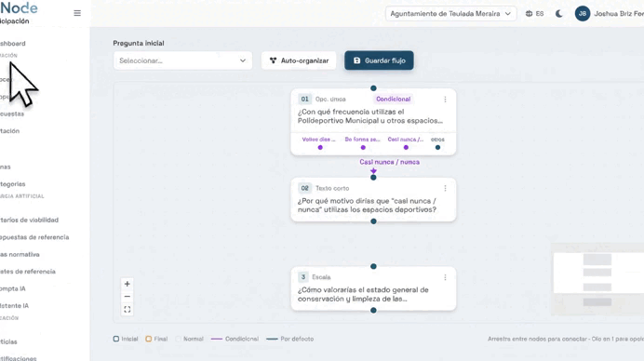The height and width of the screenshot is (361, 644).
Task: Open Propuestas de referencia sidebar item
Action: pyautogui.click(x=34, y=237)
